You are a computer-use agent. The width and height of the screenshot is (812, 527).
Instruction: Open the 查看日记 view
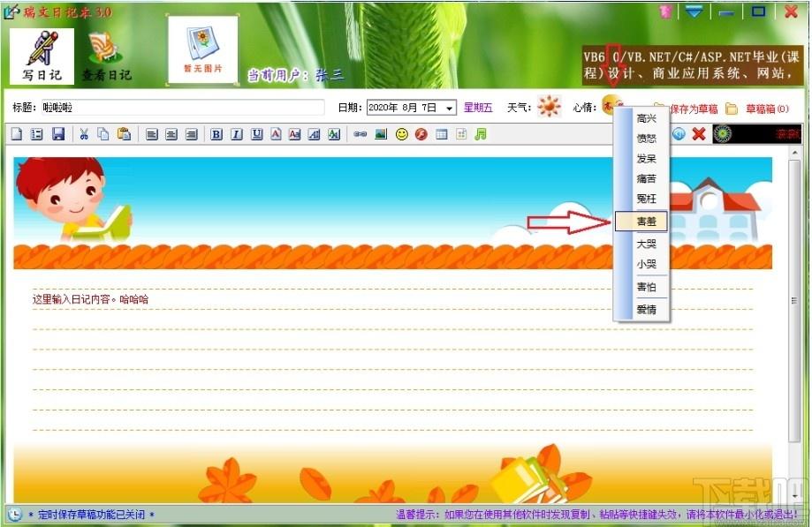(x=107, y=56)
